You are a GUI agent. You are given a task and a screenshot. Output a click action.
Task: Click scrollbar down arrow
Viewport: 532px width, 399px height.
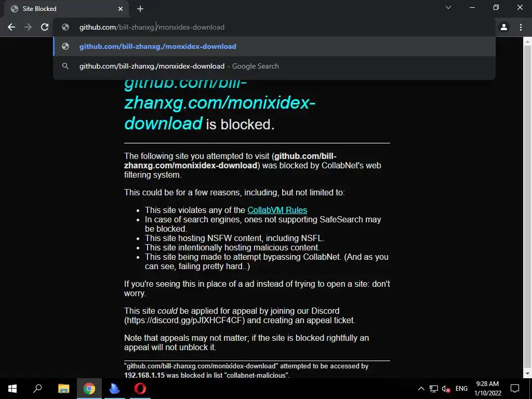coord(528,374)
